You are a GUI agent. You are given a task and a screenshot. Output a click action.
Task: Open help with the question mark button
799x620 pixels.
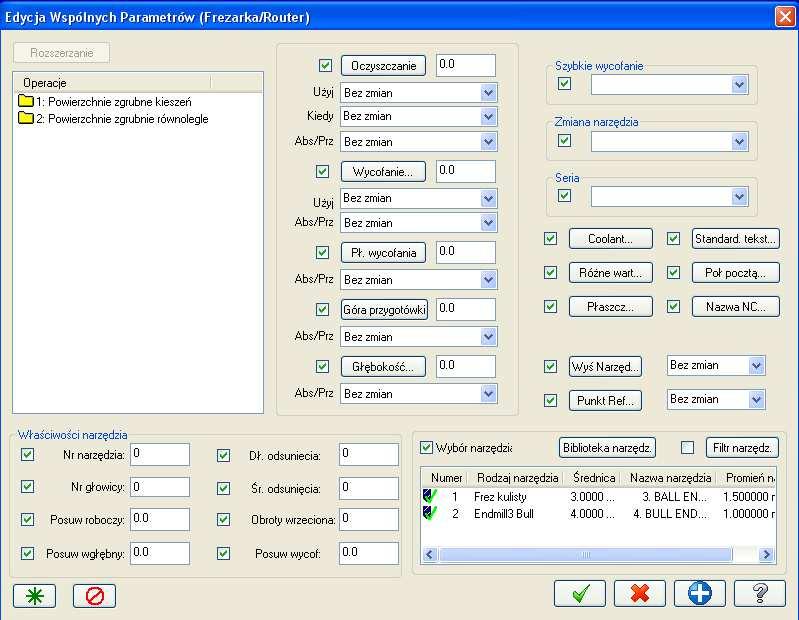point(759,594)
